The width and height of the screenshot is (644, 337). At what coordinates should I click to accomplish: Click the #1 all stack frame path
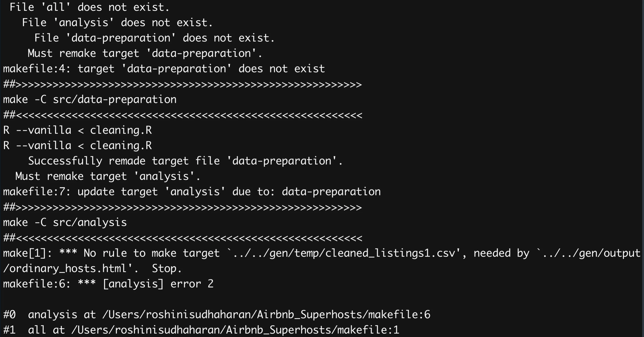pos(235,330)
